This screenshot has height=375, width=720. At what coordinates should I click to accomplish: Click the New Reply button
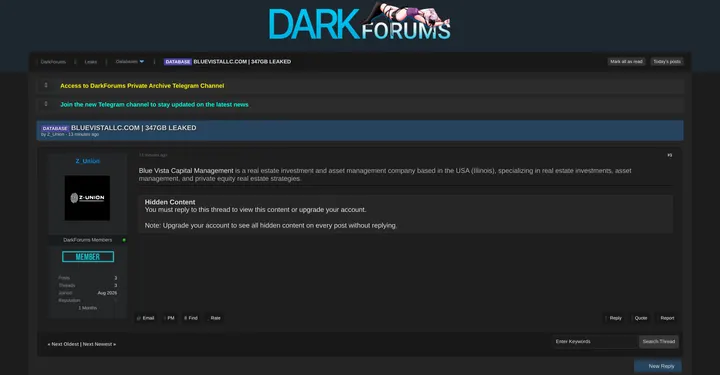click(658, 366)
